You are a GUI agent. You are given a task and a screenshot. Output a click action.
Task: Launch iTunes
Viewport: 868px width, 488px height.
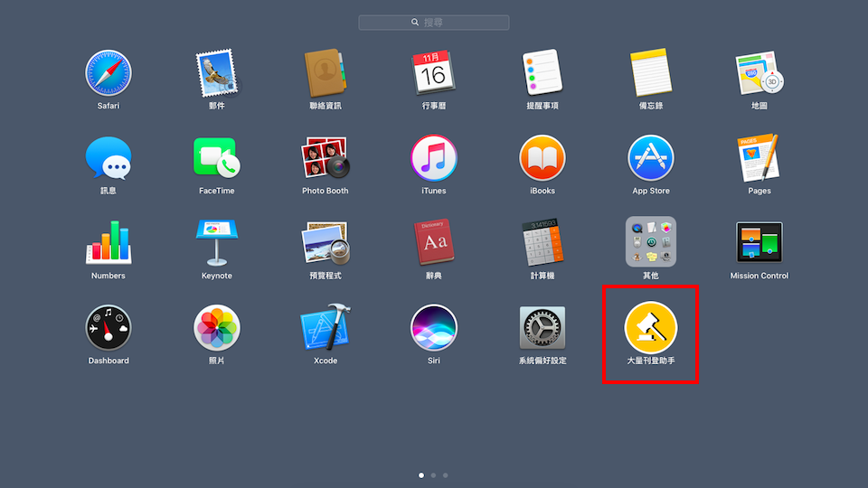[434, 158]
